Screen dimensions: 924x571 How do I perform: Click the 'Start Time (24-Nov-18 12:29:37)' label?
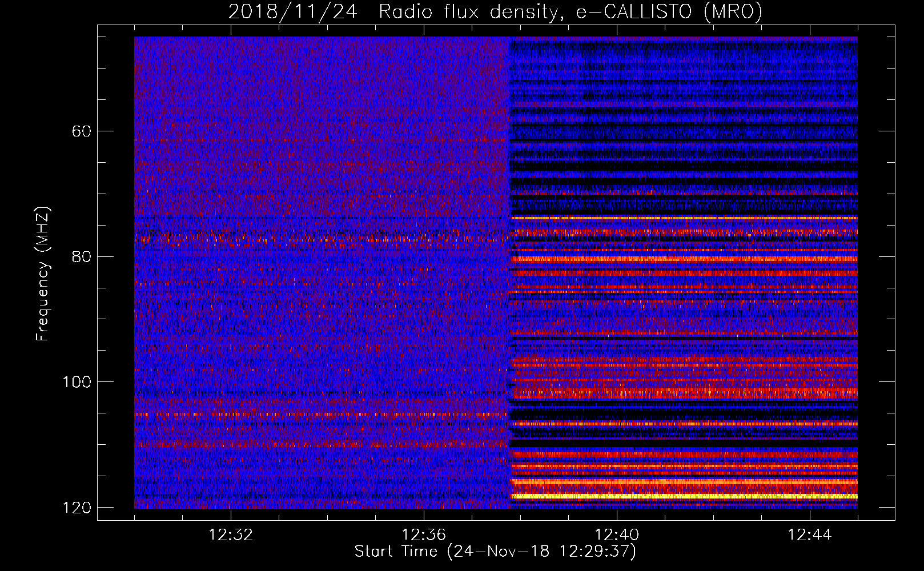pyautogui.click(x=495, y=552)
